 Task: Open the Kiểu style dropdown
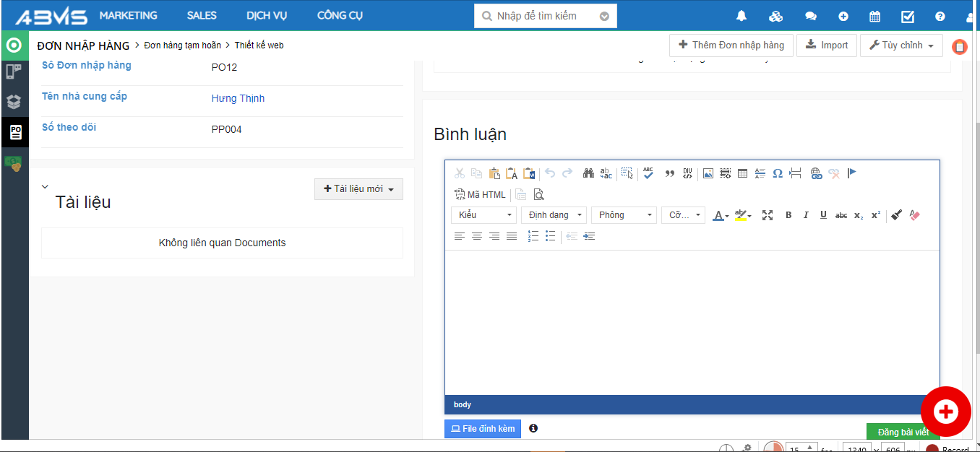click(483, 215)
